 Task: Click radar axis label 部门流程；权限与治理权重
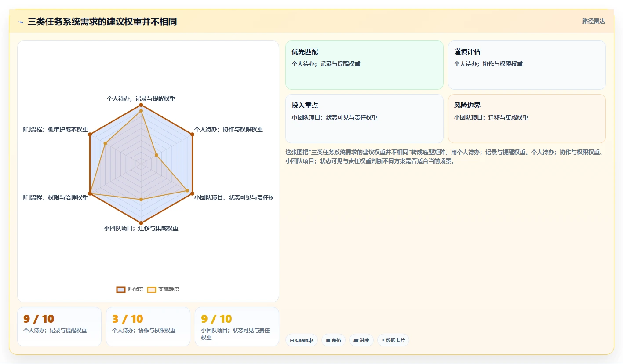tap(55, 197)
